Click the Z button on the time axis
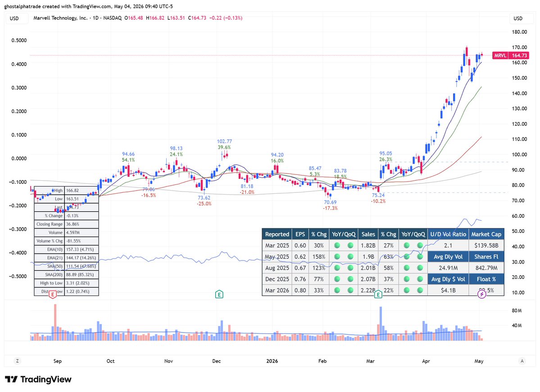This screenshot has height=392, width=540. tap(17, 361)
